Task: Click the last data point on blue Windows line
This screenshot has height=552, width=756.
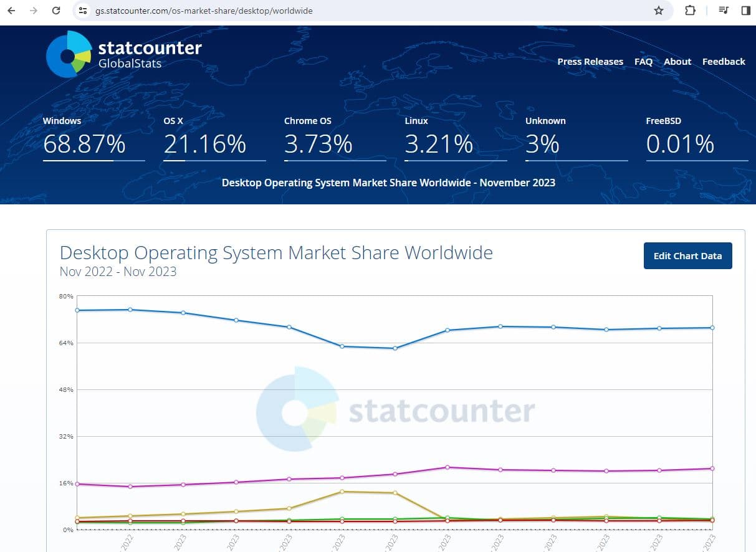Action: (712, 328)
